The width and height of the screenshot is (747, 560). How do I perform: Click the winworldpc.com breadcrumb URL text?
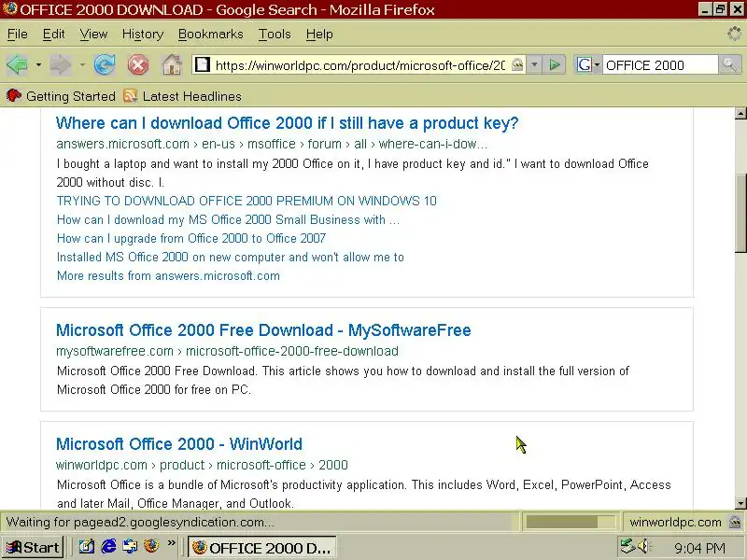click(202, 465)
